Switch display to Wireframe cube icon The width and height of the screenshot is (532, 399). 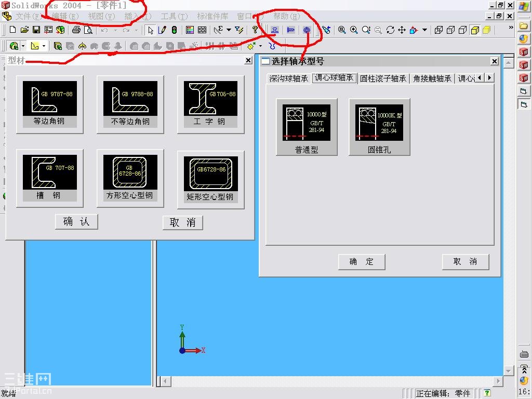438,30
